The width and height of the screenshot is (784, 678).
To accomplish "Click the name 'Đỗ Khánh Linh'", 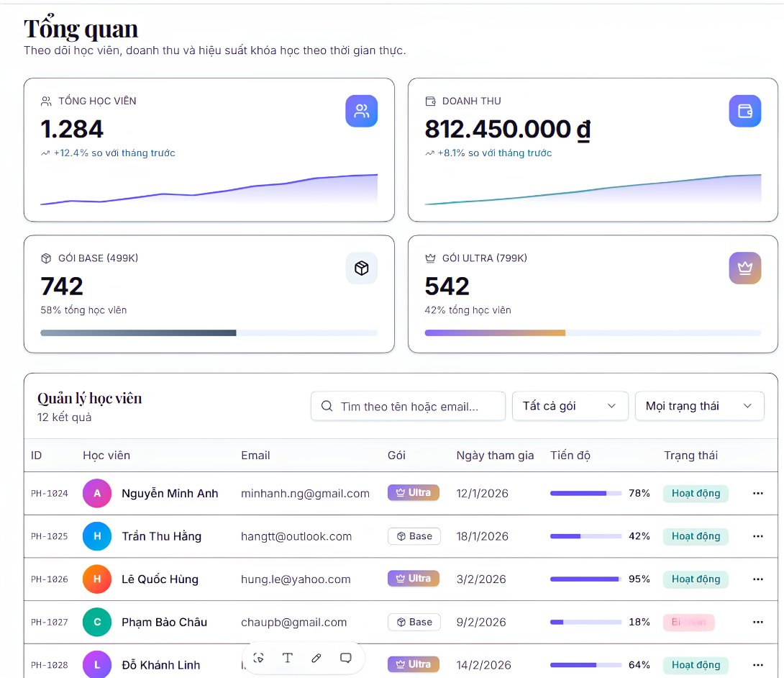I will [x=161, y=665].
